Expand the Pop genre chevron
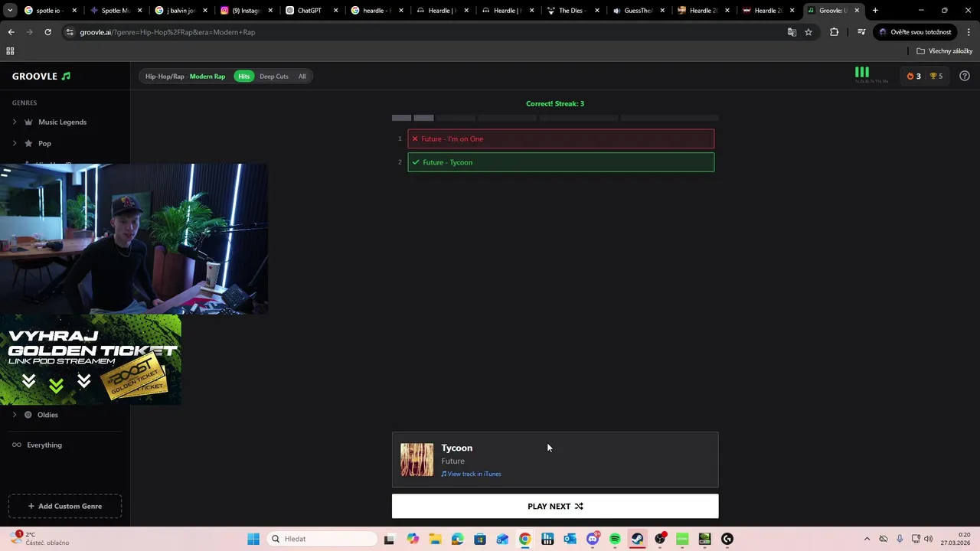This screenshot has width=980, height=551. [x=15, y=143]
